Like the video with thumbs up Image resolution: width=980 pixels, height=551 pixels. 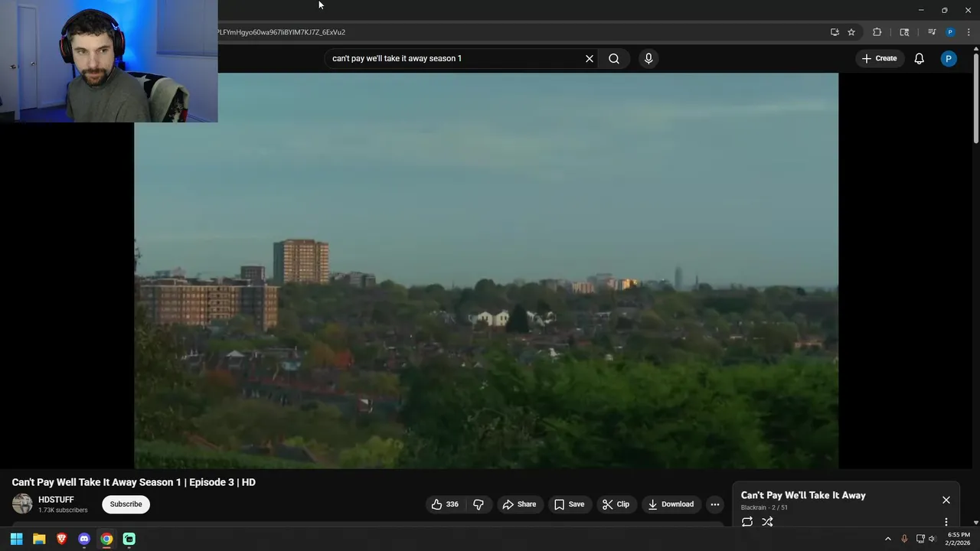tap(445, 504)
